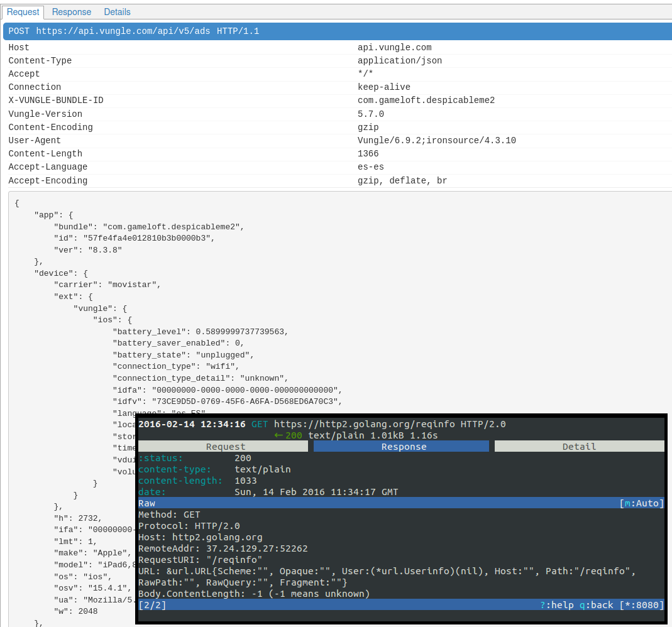
Task: Click the "connection_type_detail" line
Action: 200,379
